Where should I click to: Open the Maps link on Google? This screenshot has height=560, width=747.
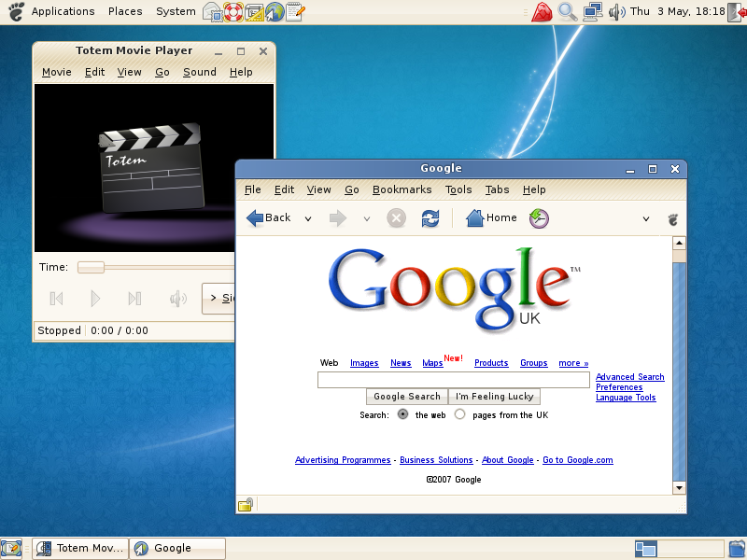(x=432, y=363)
